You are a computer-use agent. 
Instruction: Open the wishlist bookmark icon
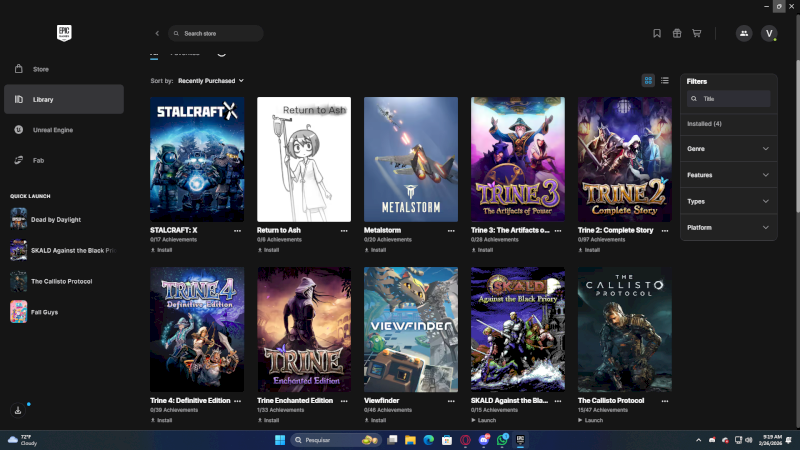click(657, 33)
